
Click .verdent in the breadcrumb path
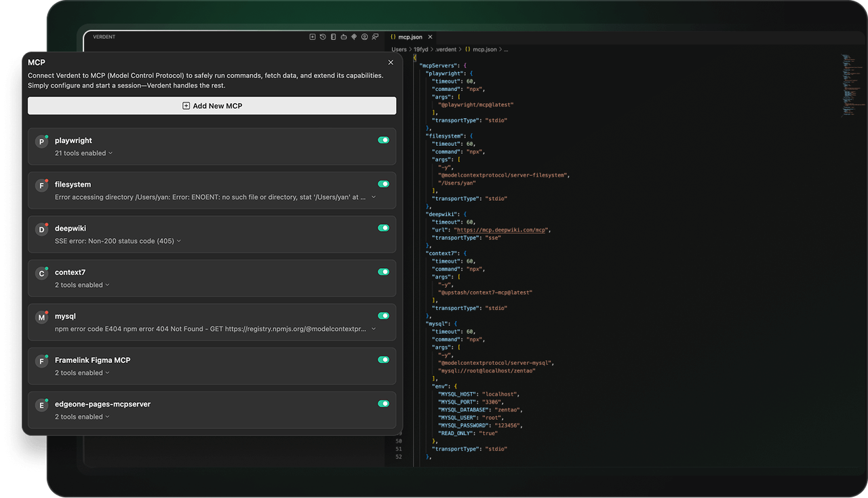[x=446, y=49]
